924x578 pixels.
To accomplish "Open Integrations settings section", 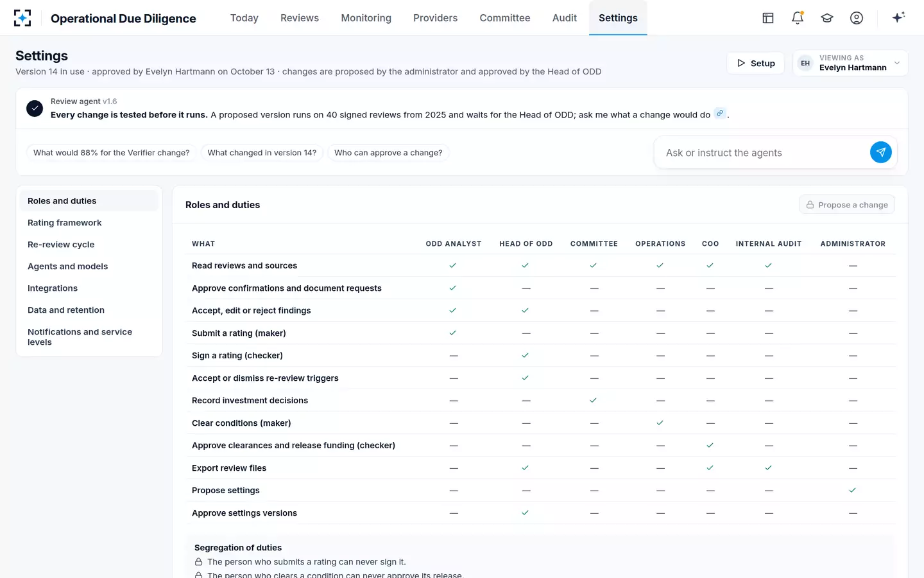I will [89, 288].
